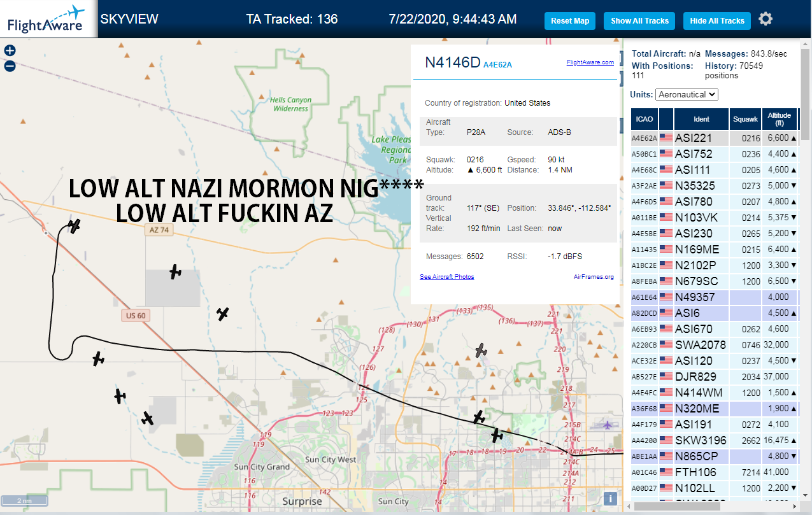Select the N679SC aircraft row
Viewport: 812px width, 515px height.
click(x=714, y=281)
